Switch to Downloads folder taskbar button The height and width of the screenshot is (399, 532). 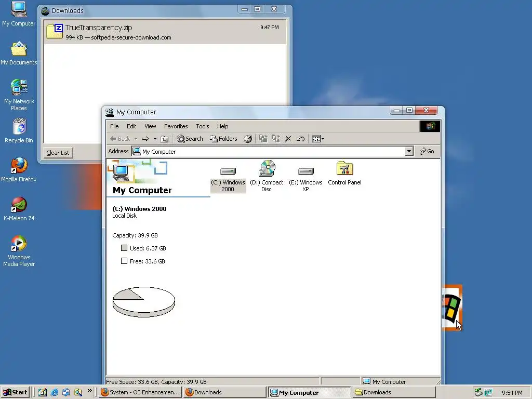point(394,392)
